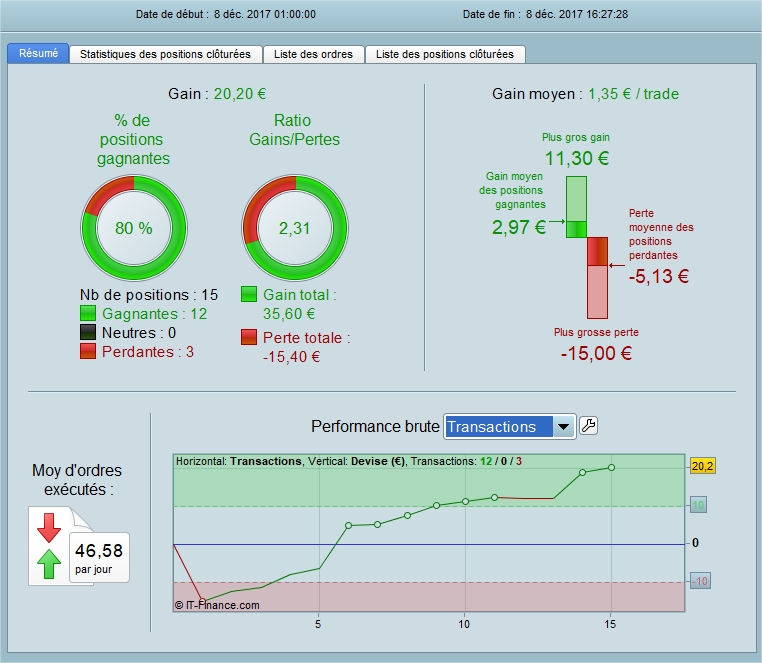Open the Transactions performance dropdown
The image size is (762, 663).
(x=510, y=427)
